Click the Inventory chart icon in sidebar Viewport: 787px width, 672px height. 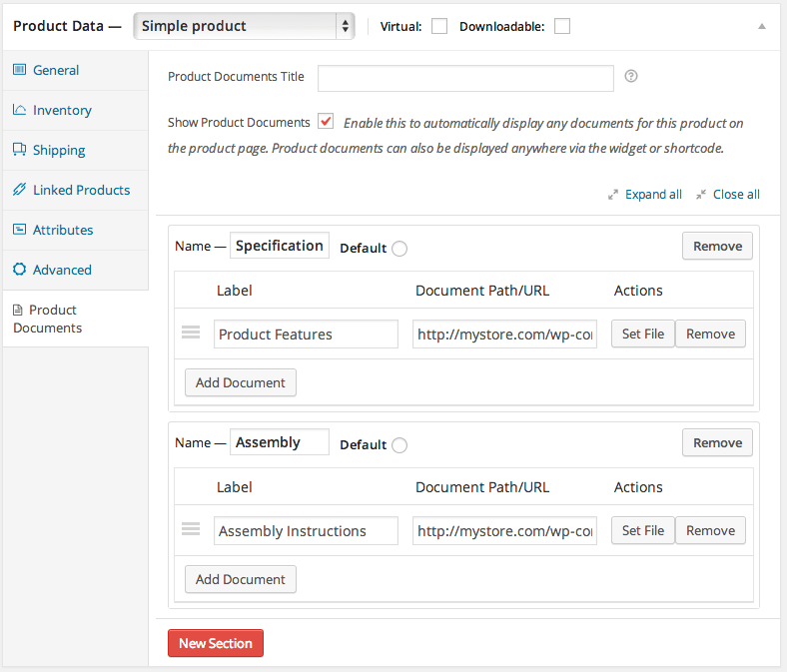coord(19,110)
